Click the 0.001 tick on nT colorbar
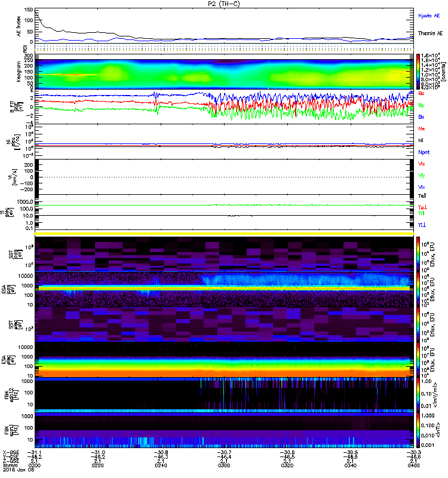This screenshot has height=478, width=448. [x=426, y=445]
